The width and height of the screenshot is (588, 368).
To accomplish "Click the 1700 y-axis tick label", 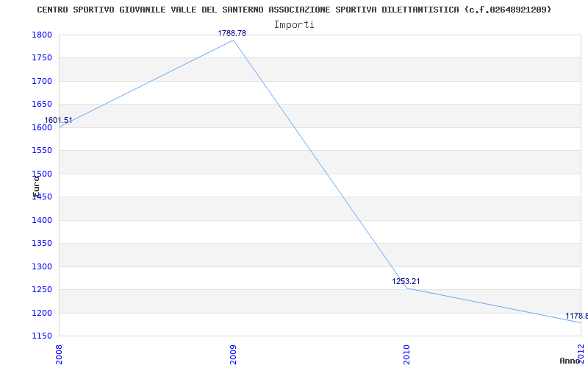I will [42, 81].
